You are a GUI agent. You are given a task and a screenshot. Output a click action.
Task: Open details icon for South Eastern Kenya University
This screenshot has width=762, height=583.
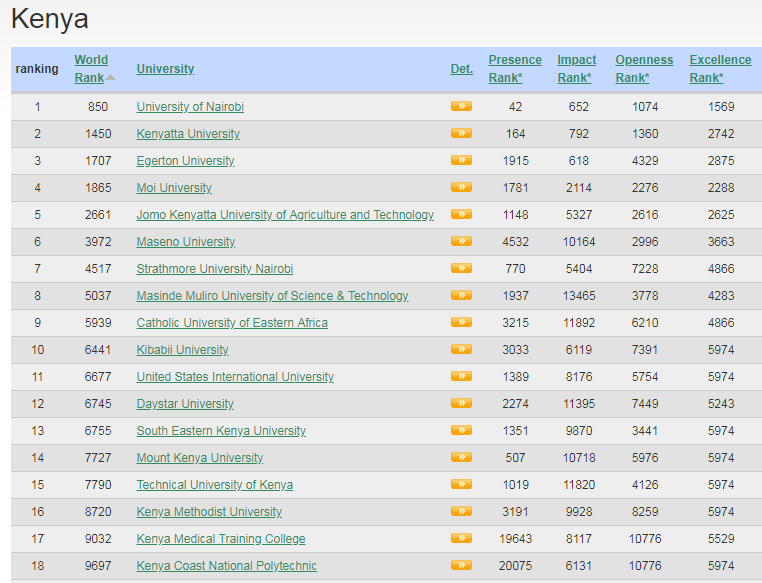(461, 430)
